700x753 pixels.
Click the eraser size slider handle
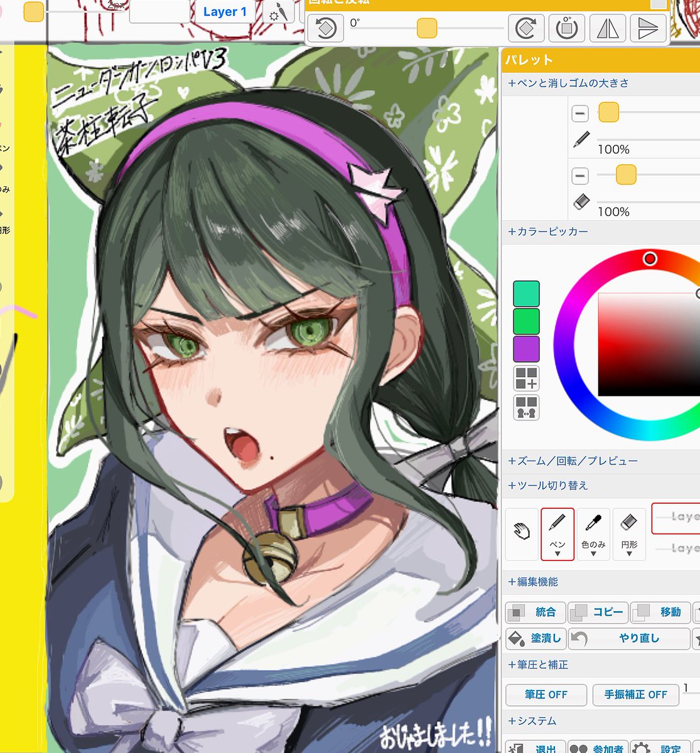pos(626,174)
